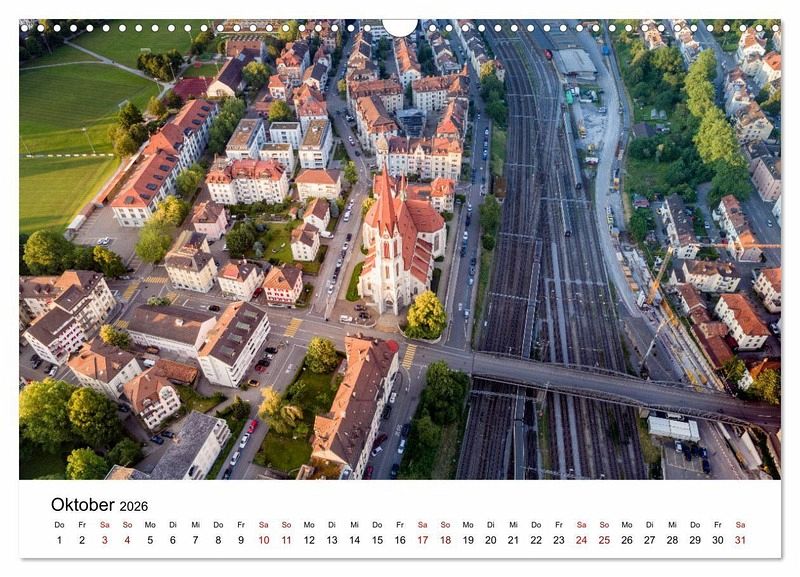Select Sunday date 25

[x=604, y=540]
